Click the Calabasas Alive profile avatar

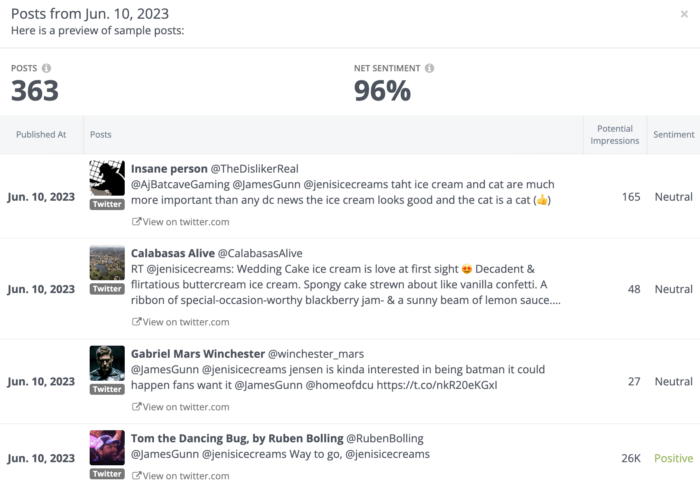[107, 262]
